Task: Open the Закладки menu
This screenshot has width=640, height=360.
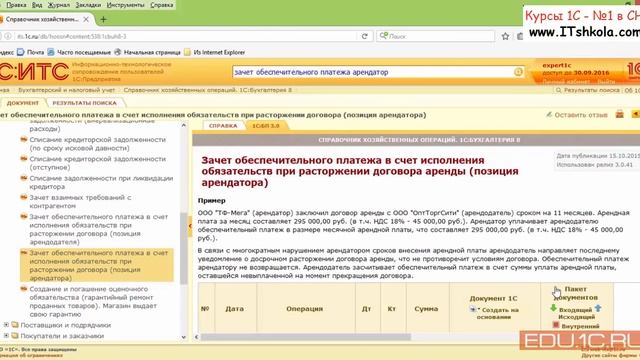Action: tap(88, 5)
